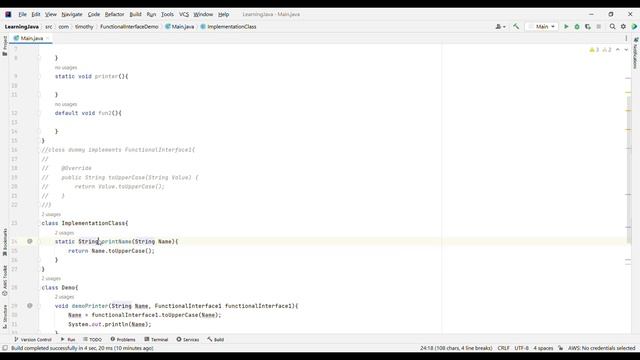
Task: Click AWS: No credentials selected status
Action: (x=602, y=348)
